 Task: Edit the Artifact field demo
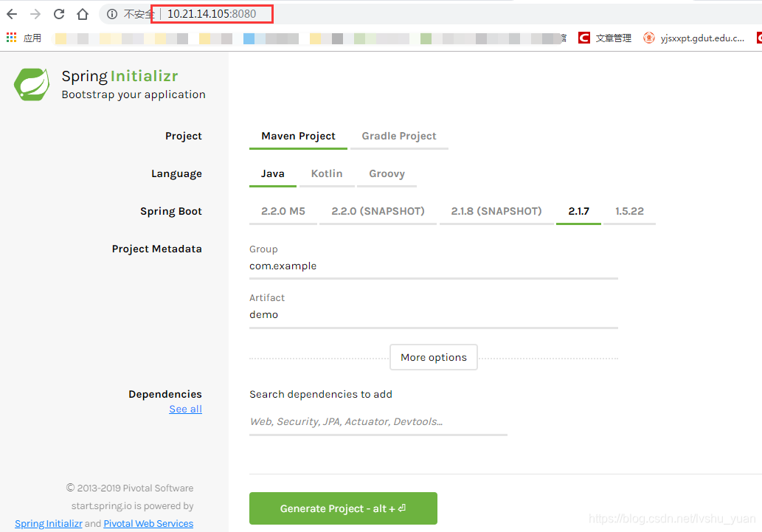pos(434,315)
